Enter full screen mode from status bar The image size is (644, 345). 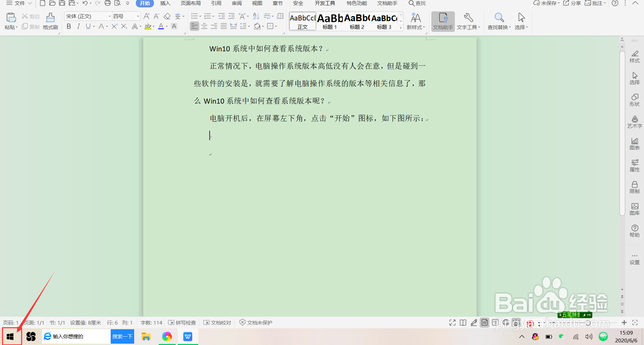click(x=452, y=322)
